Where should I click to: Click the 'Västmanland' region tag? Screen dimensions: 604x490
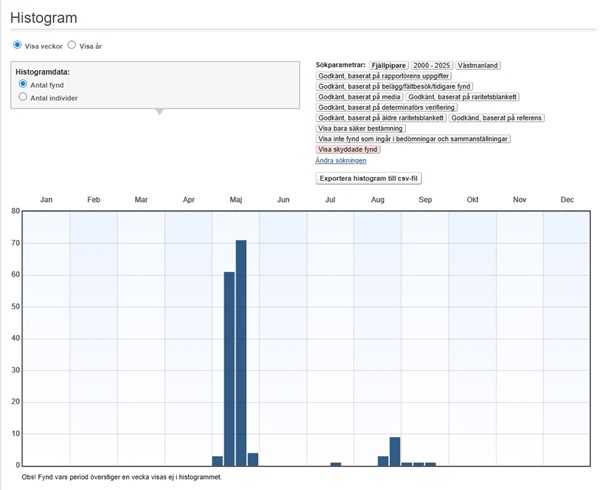478,65
